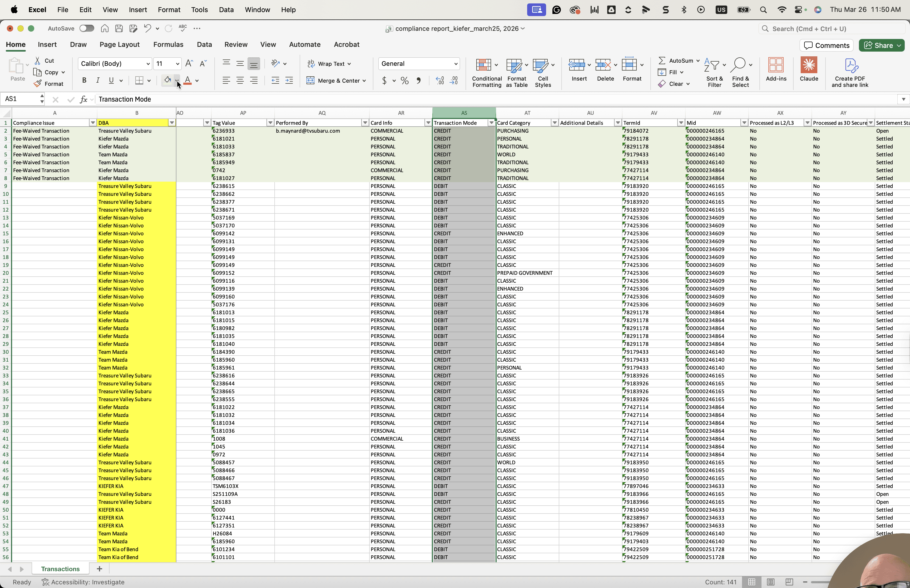Toggle the AutoSave switch
This screenshot has width=910, height=588.
click(87, 28)
